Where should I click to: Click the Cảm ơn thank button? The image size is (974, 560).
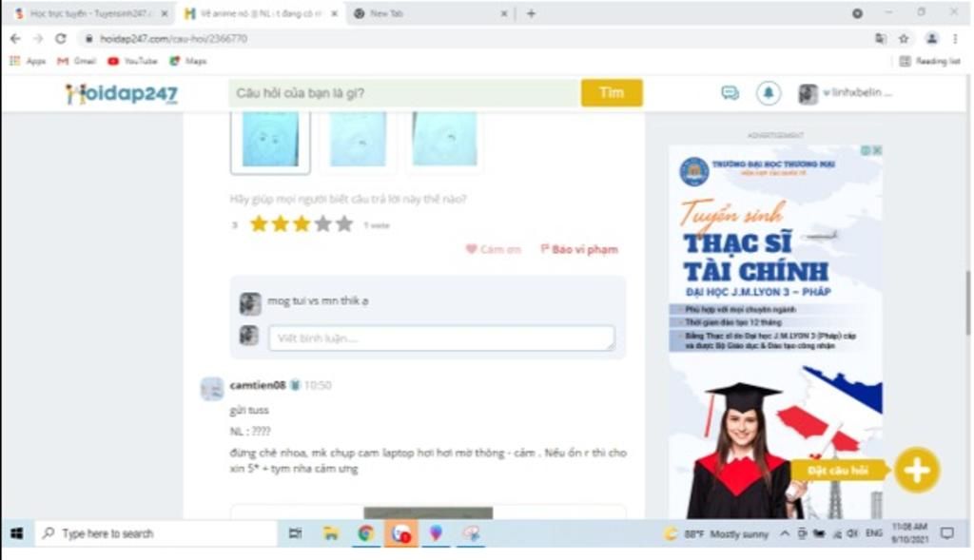pyautogui.click(x=494, y=249)
